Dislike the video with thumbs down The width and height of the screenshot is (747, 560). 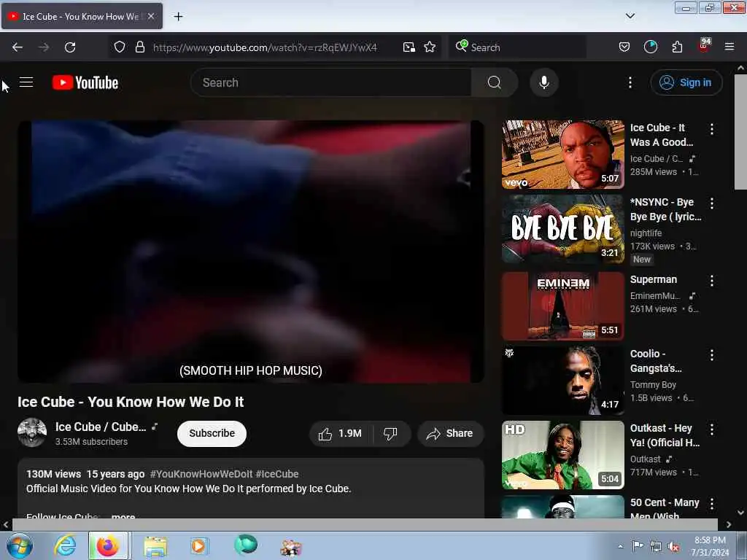(390, 433)
